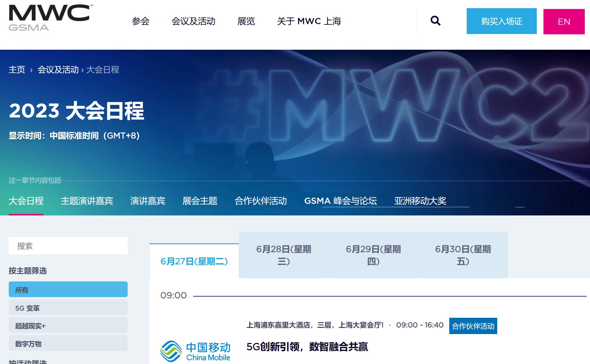Select the 主题演讲嘉宾 section tab
Image resolution: width=590 pixels, height=364 pixels.
coord(87,201)
